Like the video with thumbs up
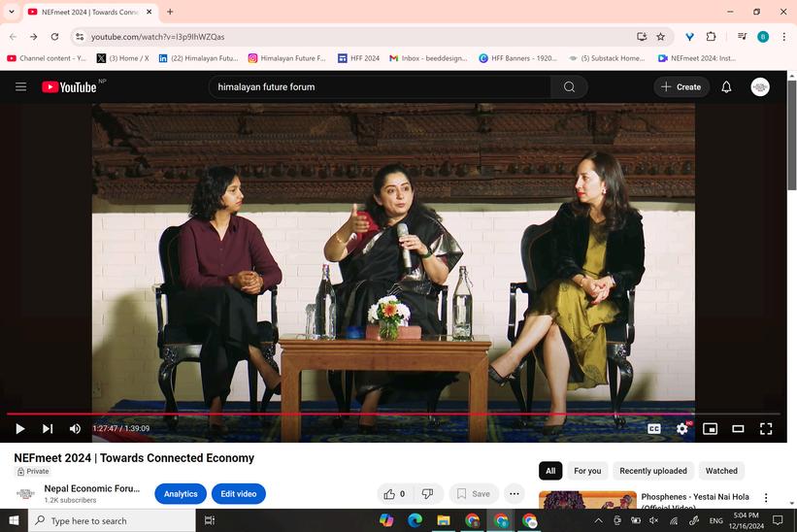Viewport: 797px width, 532px height. pyautogui.click(x=395, y=493)
